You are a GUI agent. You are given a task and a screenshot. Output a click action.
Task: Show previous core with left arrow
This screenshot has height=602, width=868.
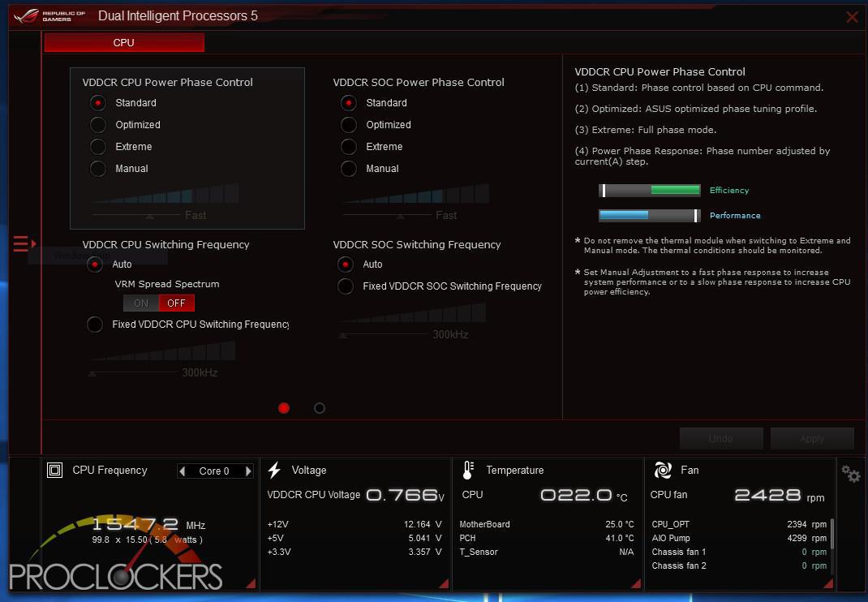pyautogui.click(x=183, y=471)
